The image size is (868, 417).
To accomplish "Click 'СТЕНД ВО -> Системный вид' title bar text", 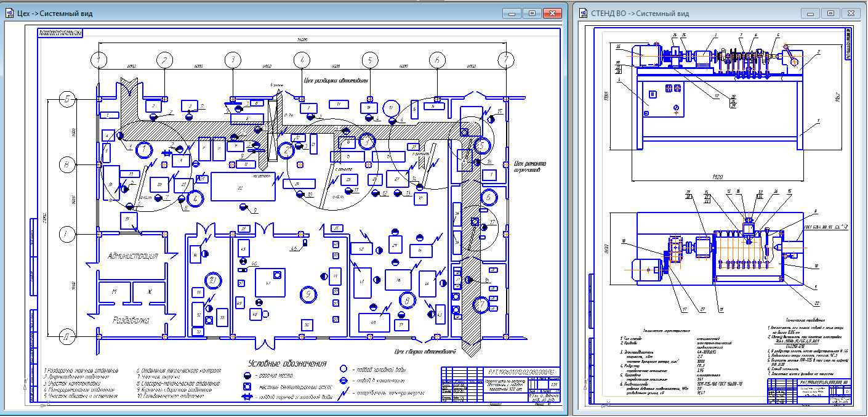I will click(x=640, y=14).
